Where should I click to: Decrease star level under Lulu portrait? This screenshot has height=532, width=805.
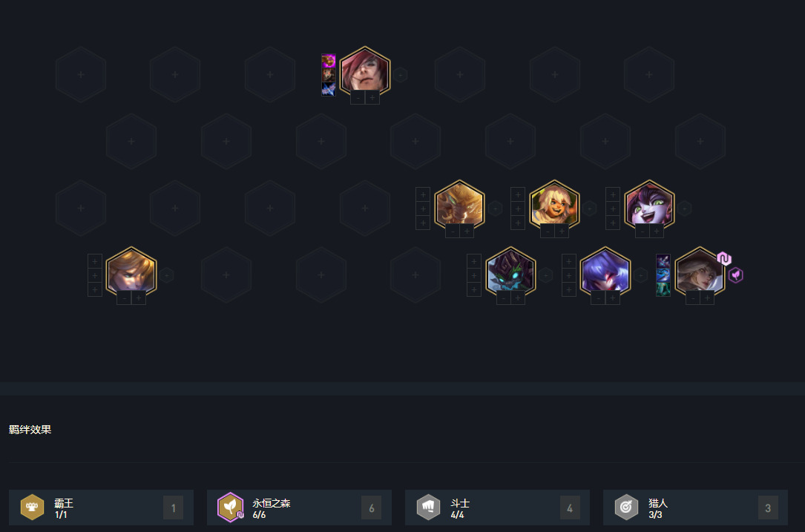[643, 231]
